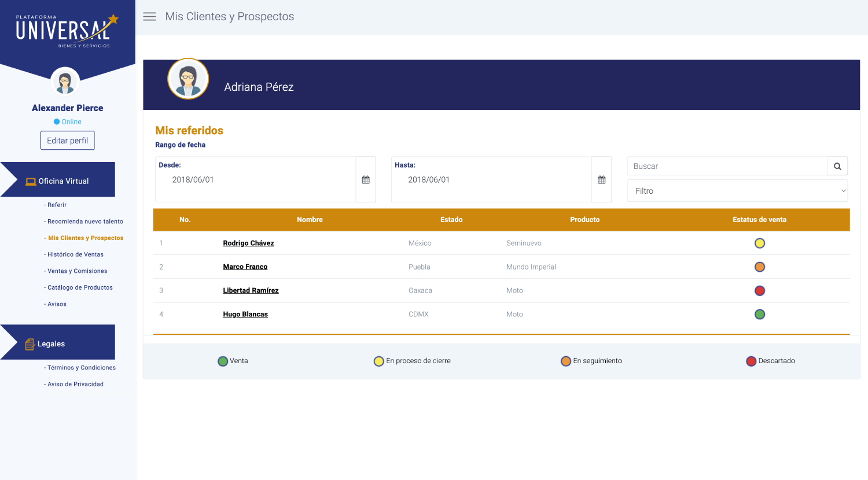The image size is (868, 480).
Task: Open the Desde calendar picker icon
Action: [x=366, y=180]
